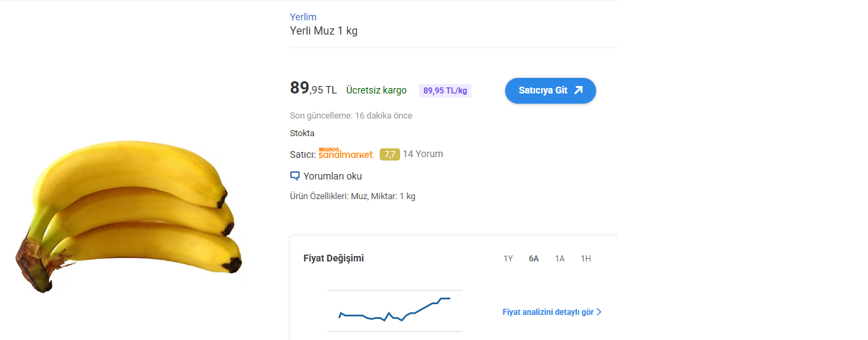This screenshot has width=868, height=340.
Task: Open the Yerlim brand link
Action: 303,17
